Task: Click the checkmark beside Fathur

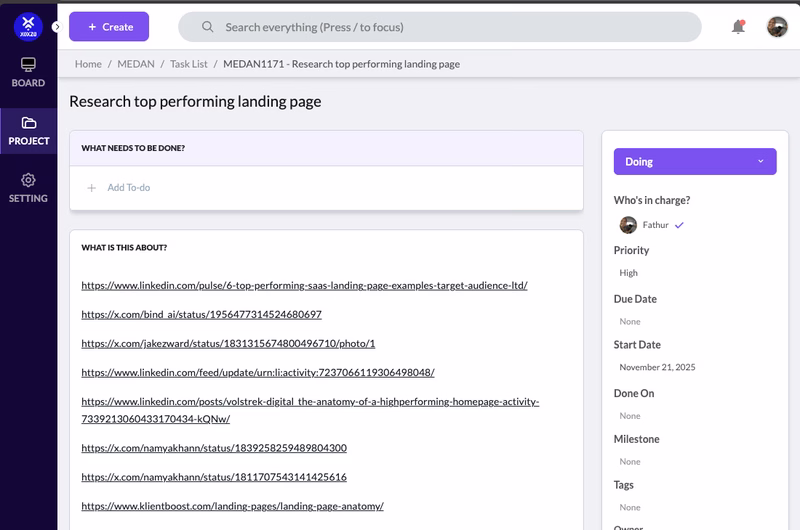Action: pyautogui.click(x=679, y=225)
